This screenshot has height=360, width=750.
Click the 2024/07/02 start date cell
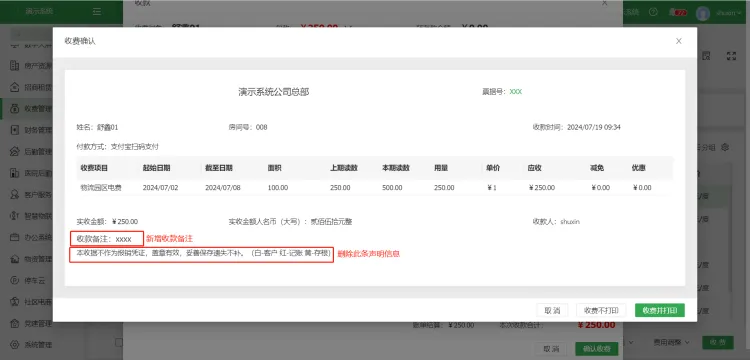coord(160,188)
